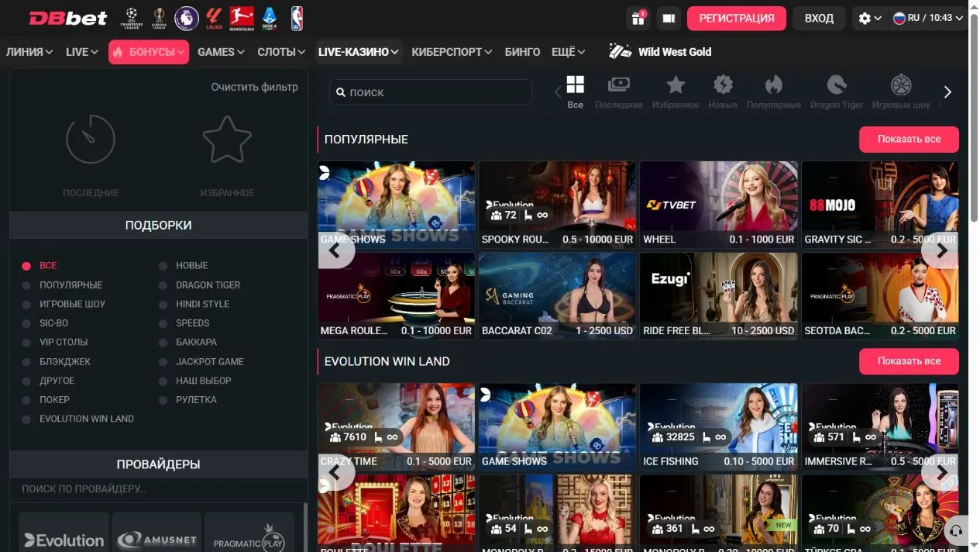The image size is (980, 552).
Task: Open the settings gear dropdown
Action: 869,19
